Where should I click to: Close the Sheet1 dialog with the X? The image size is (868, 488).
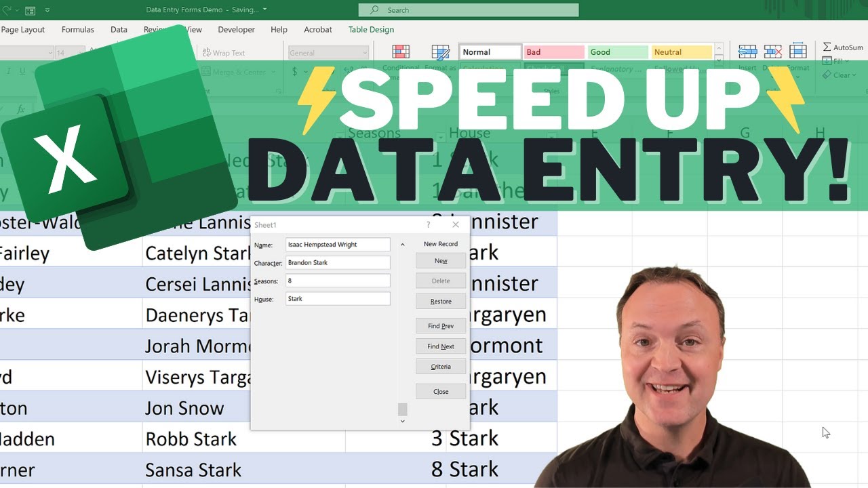pyautogui.click(x=456, y=224)
